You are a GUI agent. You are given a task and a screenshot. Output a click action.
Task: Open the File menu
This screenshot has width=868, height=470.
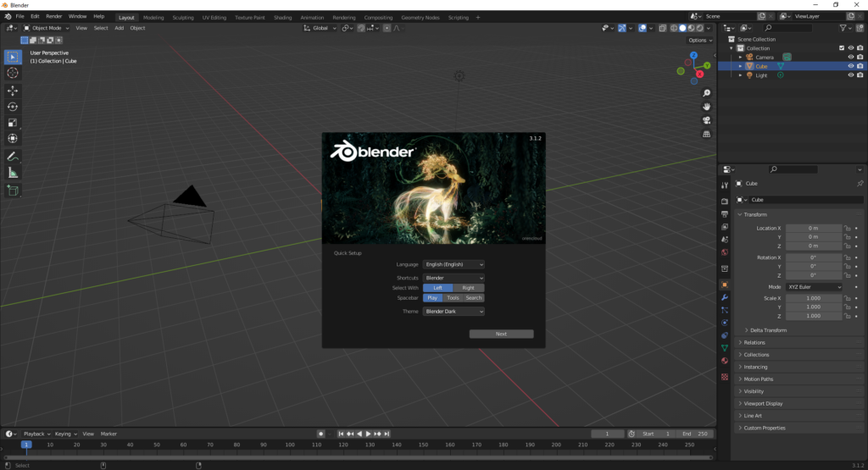19,17
